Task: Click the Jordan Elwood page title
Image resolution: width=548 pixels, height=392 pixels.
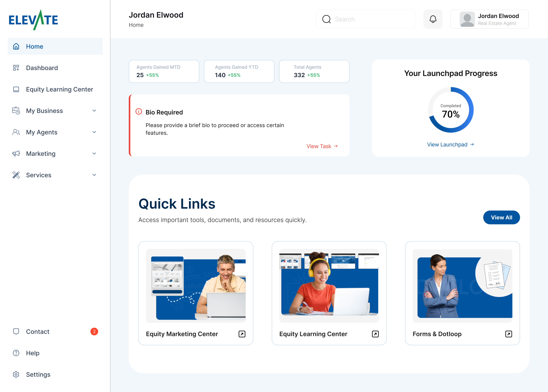Action: (156, 15)
